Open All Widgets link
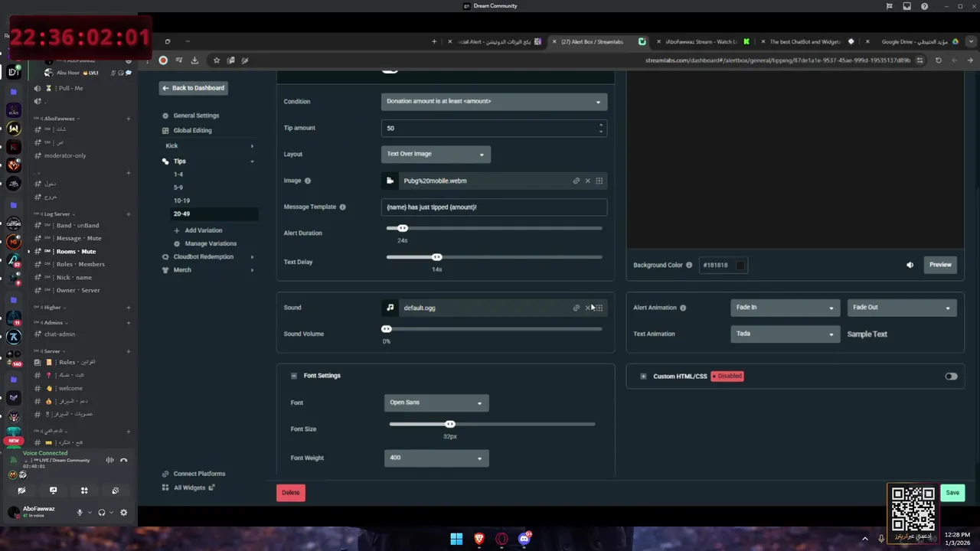 pos(189,487)
